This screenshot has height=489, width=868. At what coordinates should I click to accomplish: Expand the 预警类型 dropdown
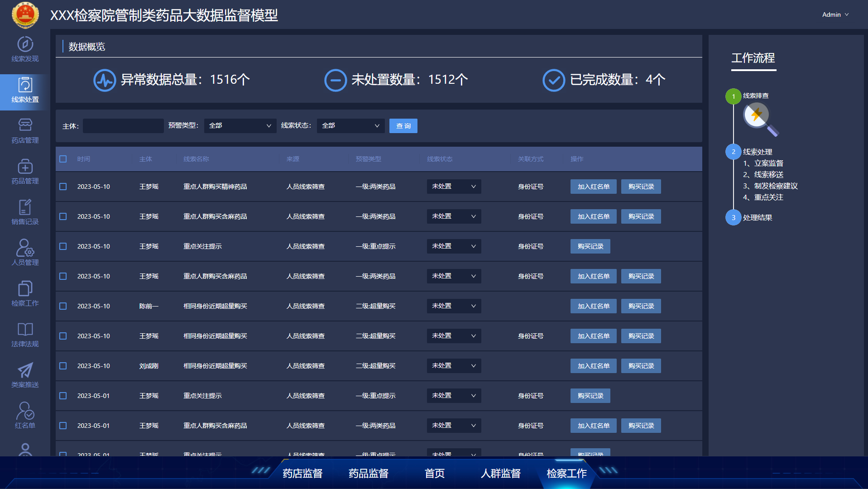[240, 126]
